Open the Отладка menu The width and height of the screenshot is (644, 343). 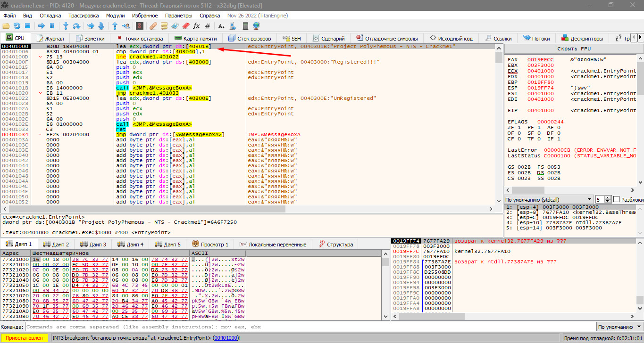(x=50, y=15)
